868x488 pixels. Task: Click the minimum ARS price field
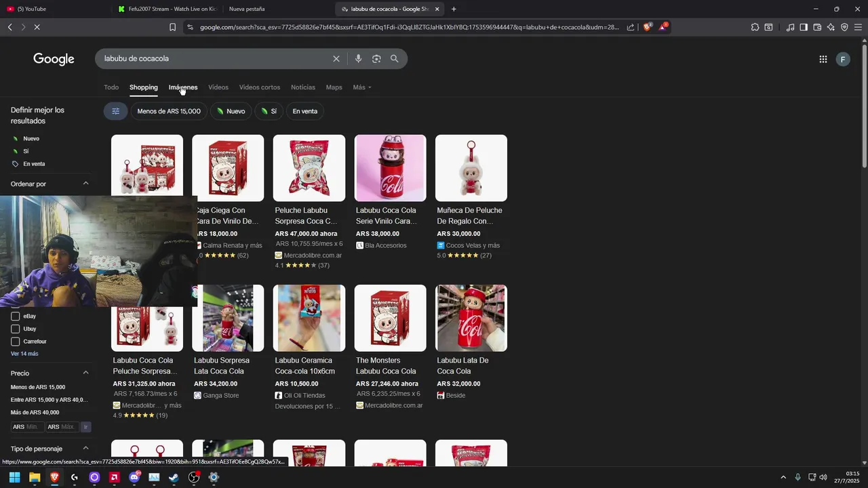[28, 427]
